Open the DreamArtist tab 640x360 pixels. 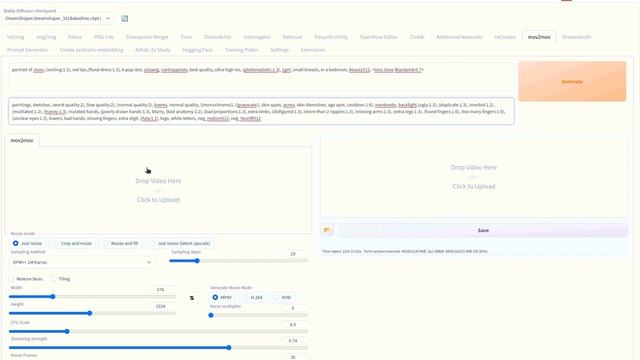(x=218, y=37)
